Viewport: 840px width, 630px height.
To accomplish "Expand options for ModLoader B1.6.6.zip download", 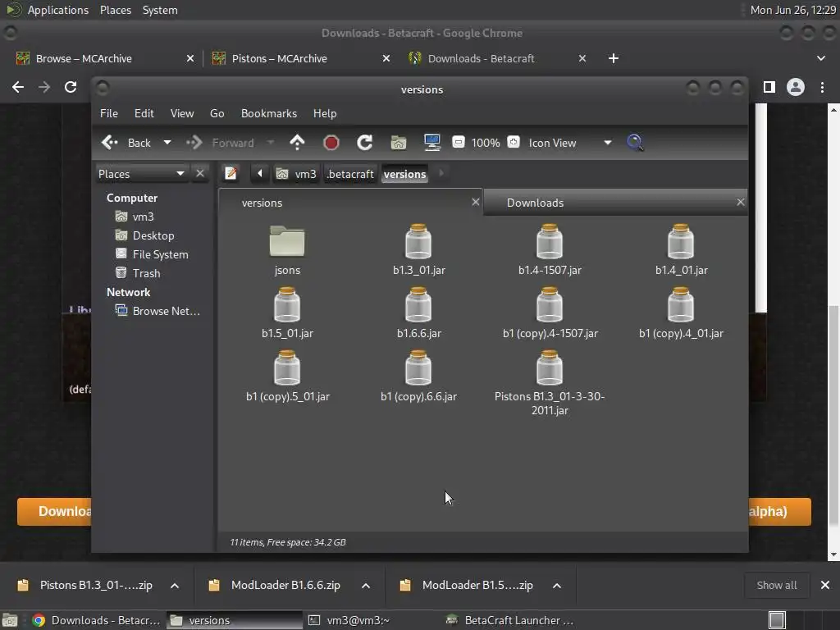I will click(x=366, y=586).
